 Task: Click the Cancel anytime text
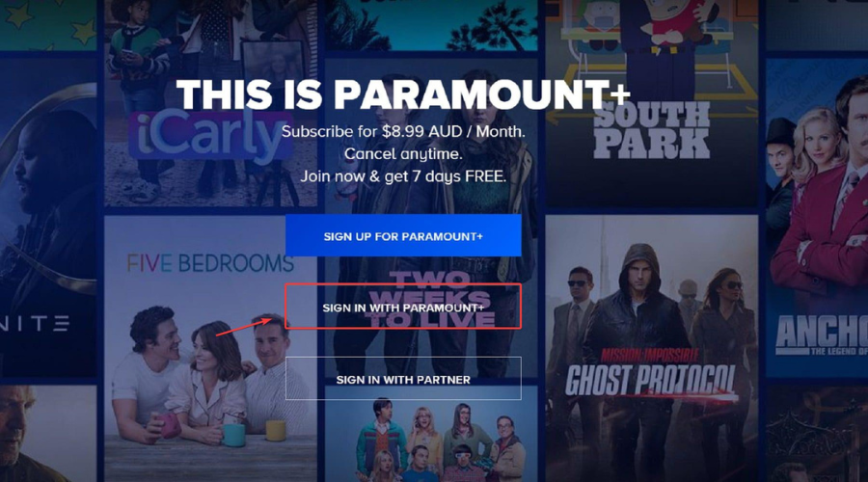(403, 154)
